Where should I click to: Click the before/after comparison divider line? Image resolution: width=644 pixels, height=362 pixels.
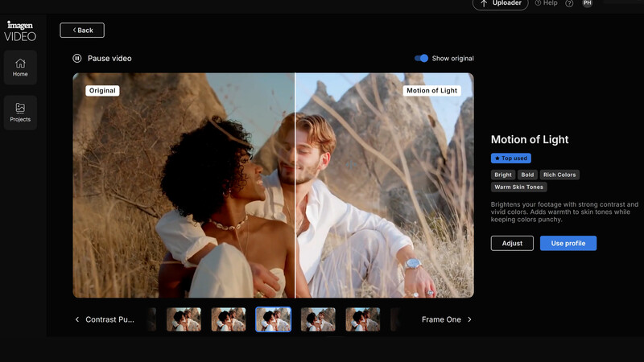pyautogui.click(x=295, y=185)
